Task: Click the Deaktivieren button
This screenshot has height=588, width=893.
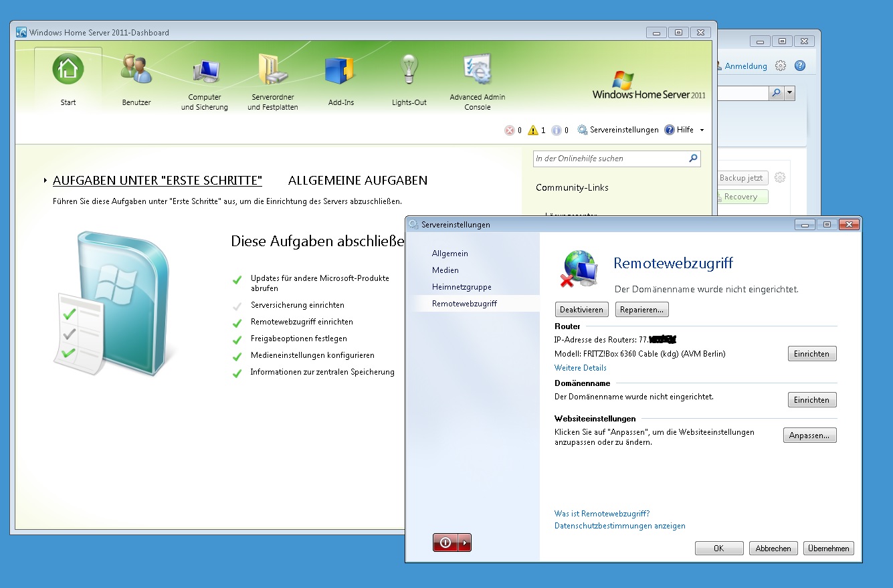Action: tap(582, 310)
